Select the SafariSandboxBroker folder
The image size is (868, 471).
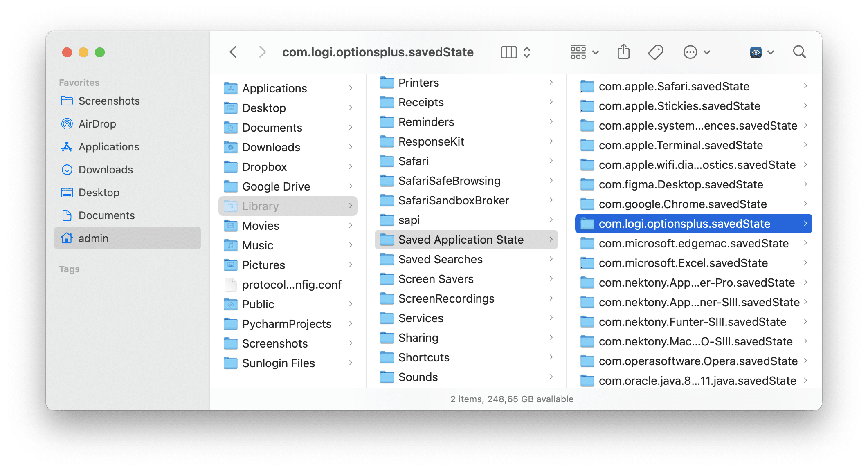[x=466, y=200]
